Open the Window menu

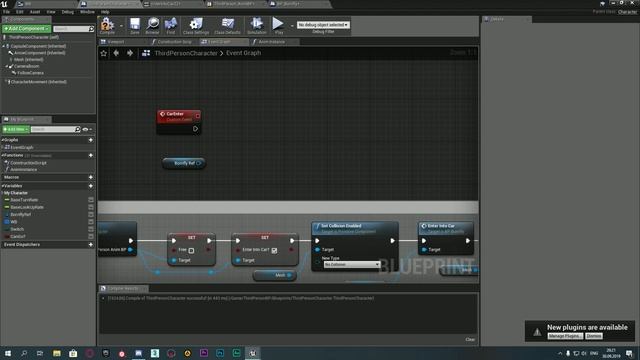coord(87,12)
